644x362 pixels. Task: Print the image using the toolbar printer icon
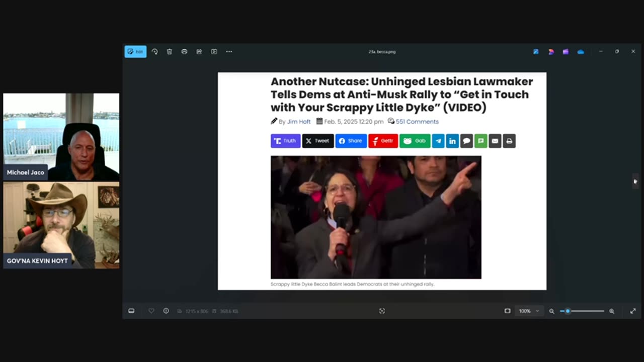tap(184, 51)
